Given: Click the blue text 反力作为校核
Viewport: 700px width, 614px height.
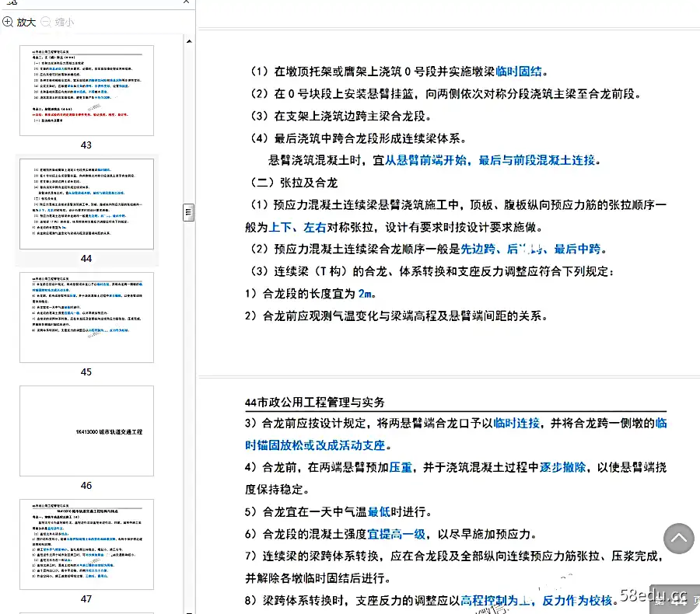Looking at the screenshot, I should coord(577,601).
